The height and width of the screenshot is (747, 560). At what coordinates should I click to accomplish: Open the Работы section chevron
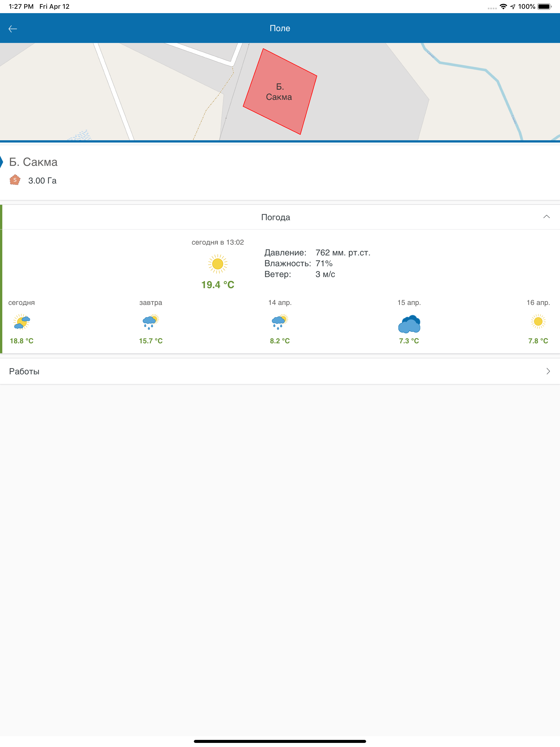[x=548, y=372]
